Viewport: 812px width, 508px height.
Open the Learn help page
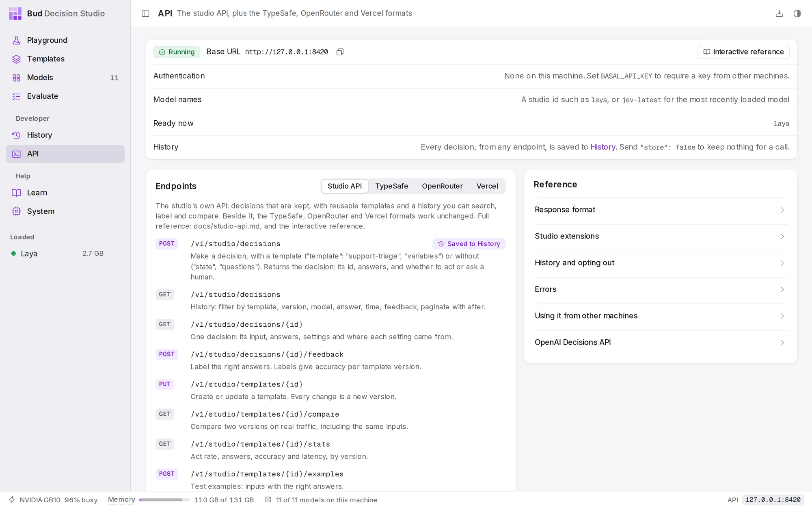tap(65, 193)
